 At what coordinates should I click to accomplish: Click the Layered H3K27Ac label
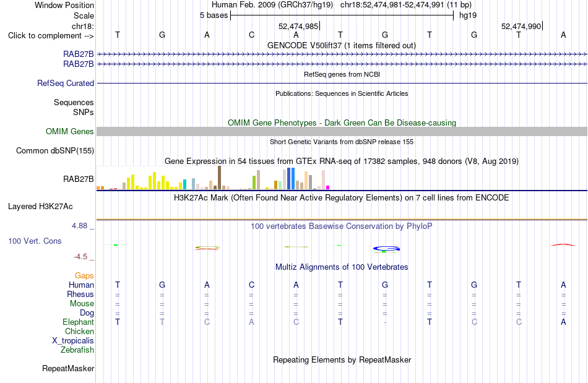(x=40, y=207)
